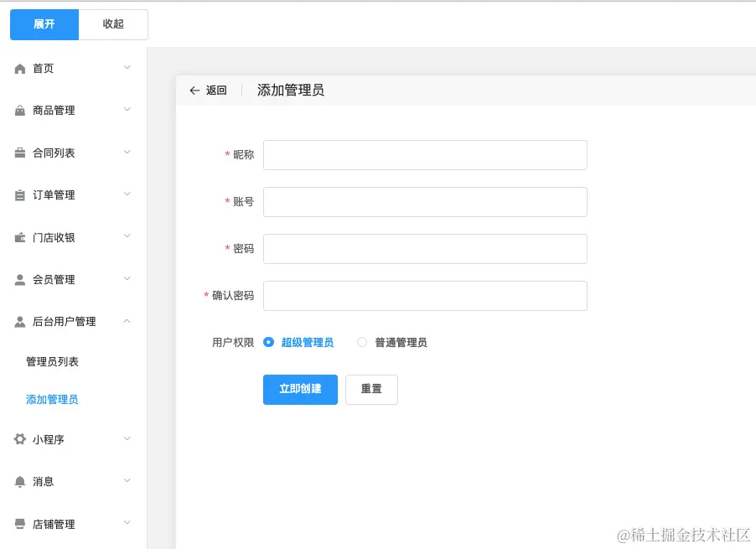
Task: Click the 商品管理 shopping bag icon
Action: 20,111
